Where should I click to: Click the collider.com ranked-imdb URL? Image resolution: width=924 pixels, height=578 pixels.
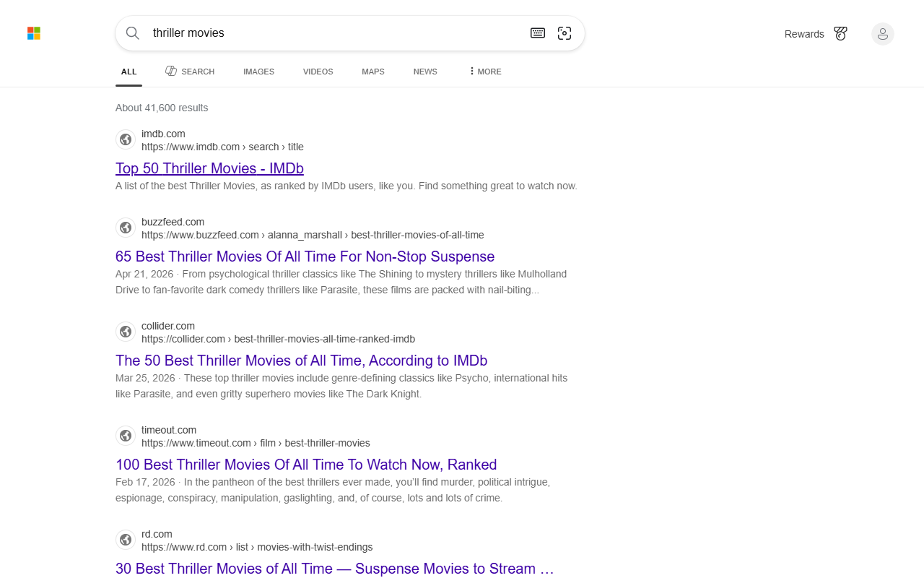278,339
